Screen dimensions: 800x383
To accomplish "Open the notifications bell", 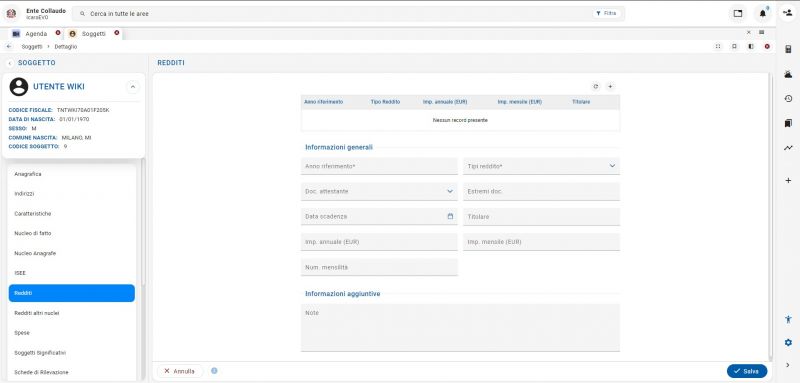I will (763, 14).
